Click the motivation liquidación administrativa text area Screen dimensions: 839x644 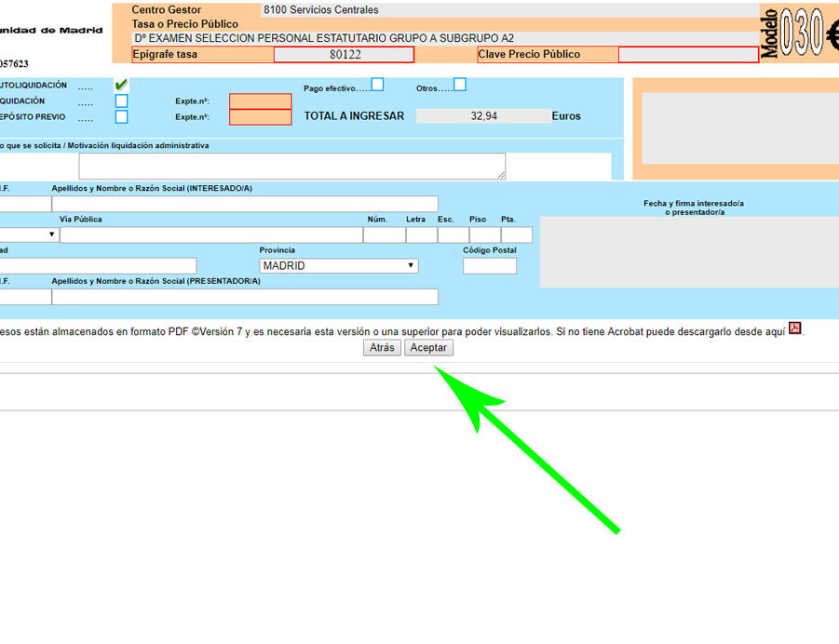click(x=291, y=166)
